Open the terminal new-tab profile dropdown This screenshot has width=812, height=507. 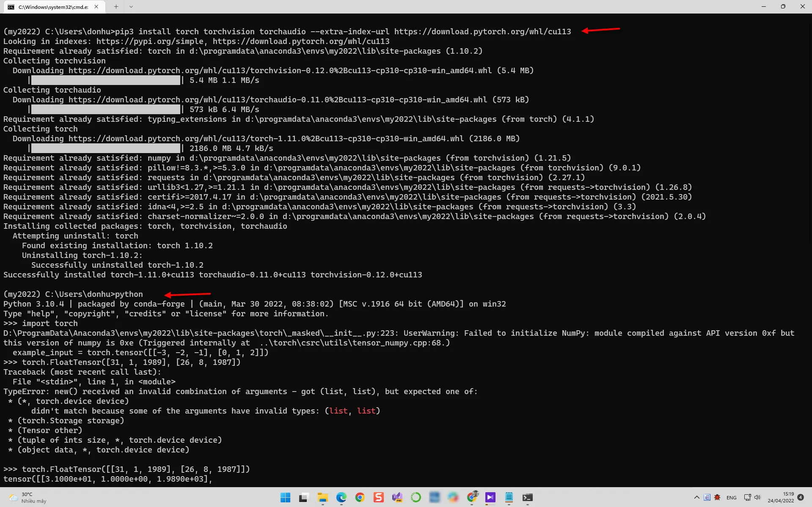point(131,7)
